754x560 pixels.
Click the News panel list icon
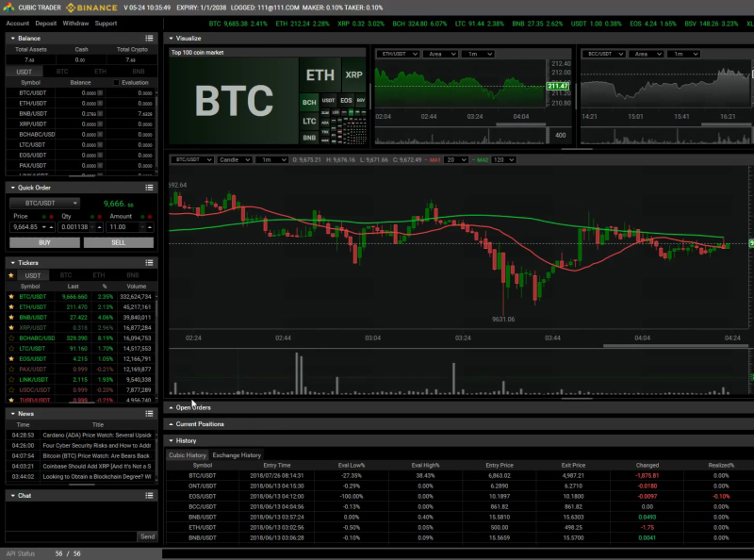click(150, 413)
